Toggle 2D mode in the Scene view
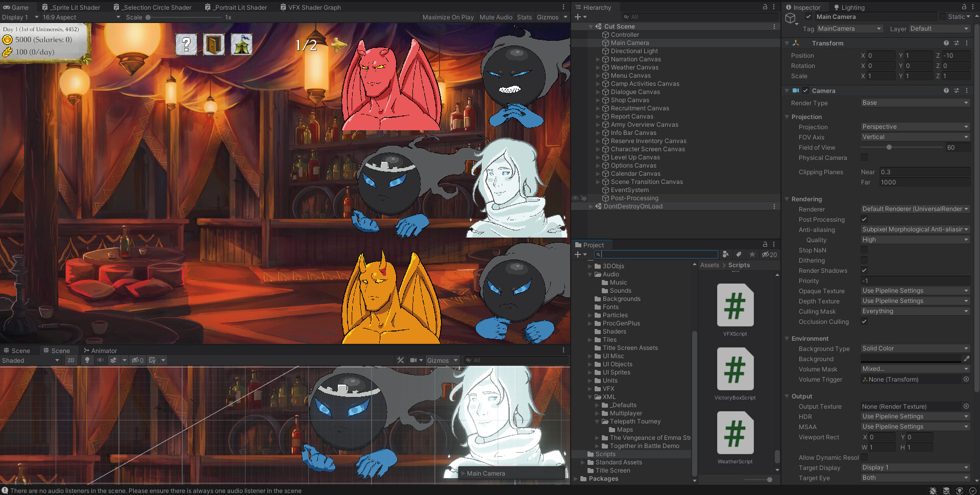 (x=71, y=360)
